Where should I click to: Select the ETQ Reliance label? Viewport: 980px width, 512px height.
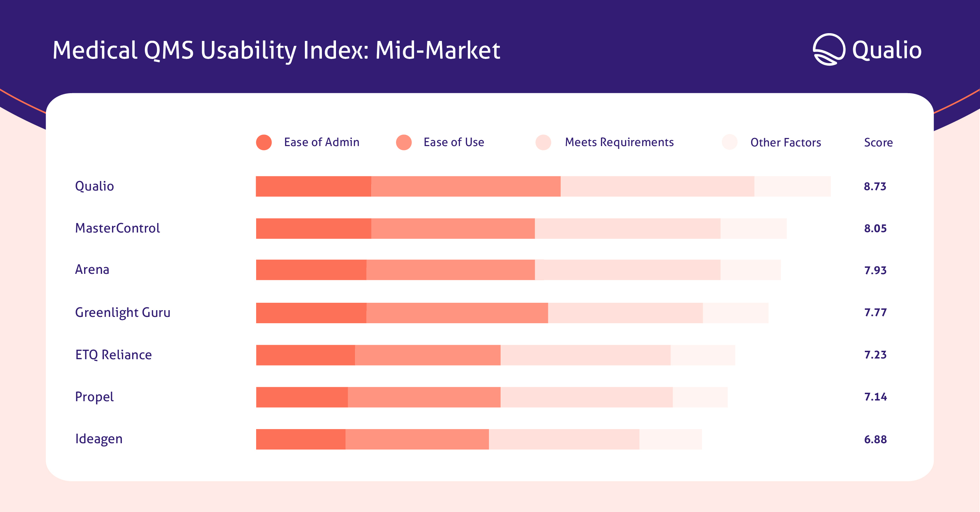pos(113,355)
